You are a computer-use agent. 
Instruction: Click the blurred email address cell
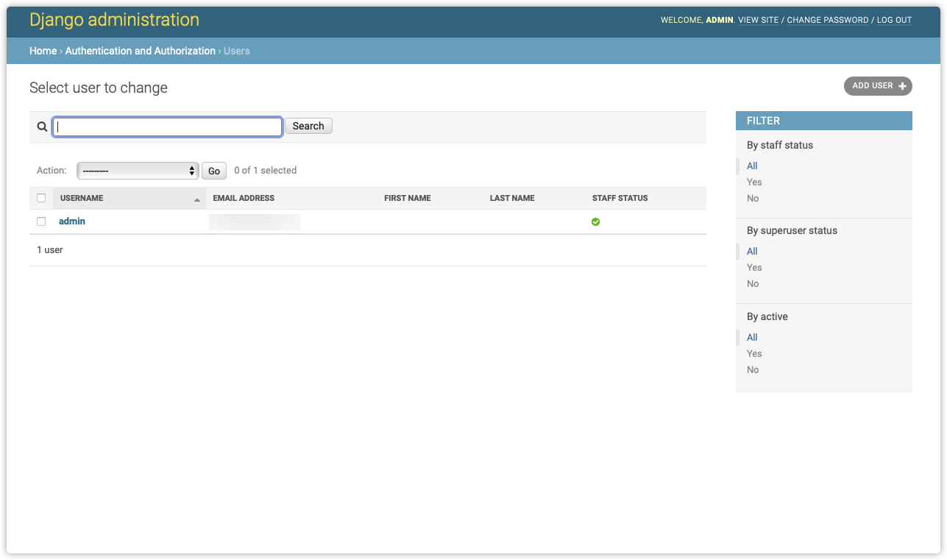(255, 222)
